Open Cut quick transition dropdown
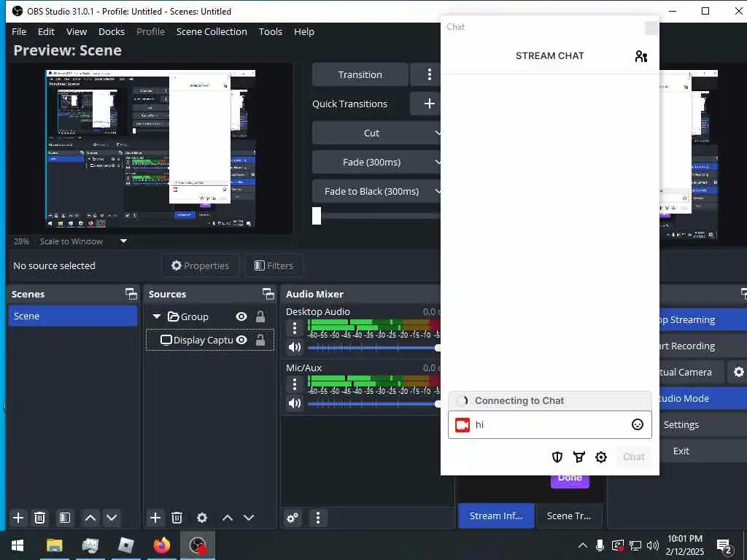747x560 pixels. click(x=376, y=133)
